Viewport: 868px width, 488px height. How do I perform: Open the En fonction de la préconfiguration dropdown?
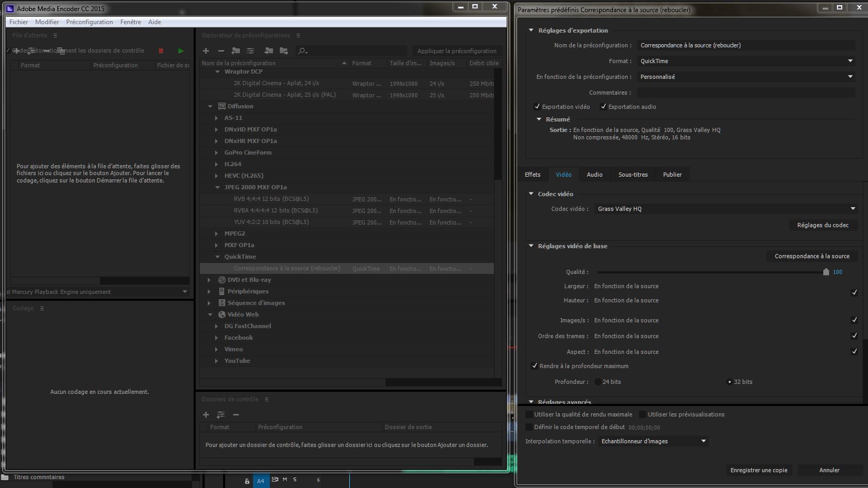746,77
